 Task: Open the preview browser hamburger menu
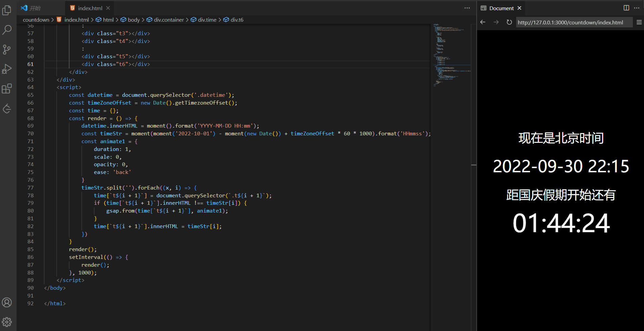pos(639,22)
